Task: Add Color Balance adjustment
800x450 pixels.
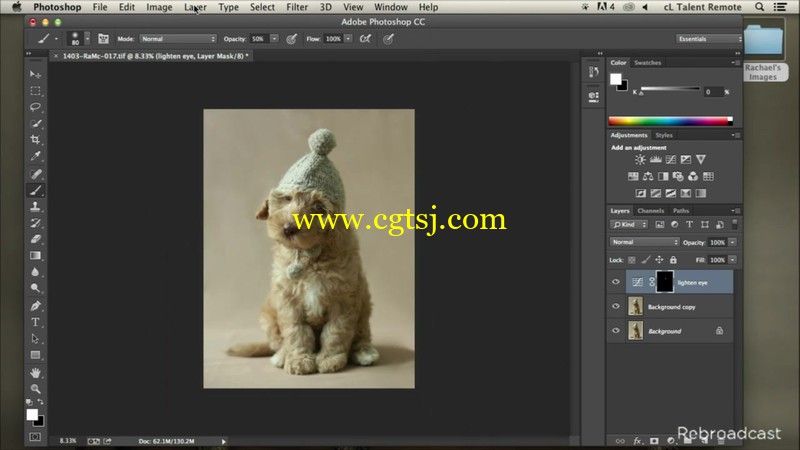Action: (x=648, y=177)
